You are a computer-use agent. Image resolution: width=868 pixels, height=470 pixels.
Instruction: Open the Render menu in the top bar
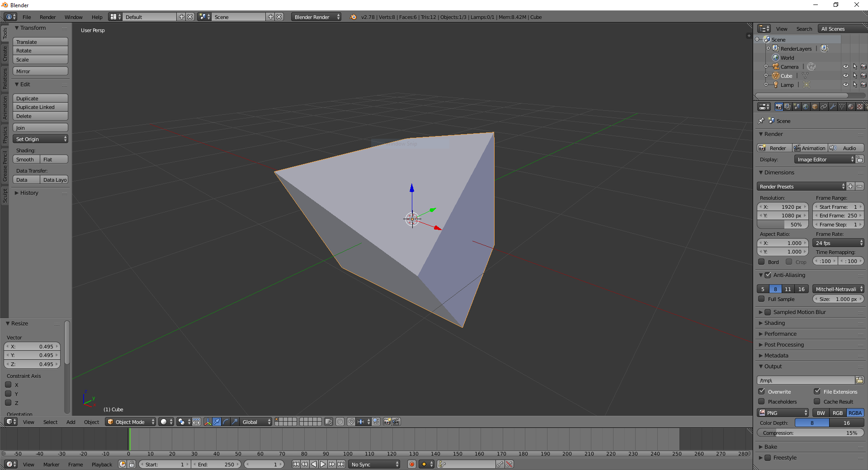47,17
